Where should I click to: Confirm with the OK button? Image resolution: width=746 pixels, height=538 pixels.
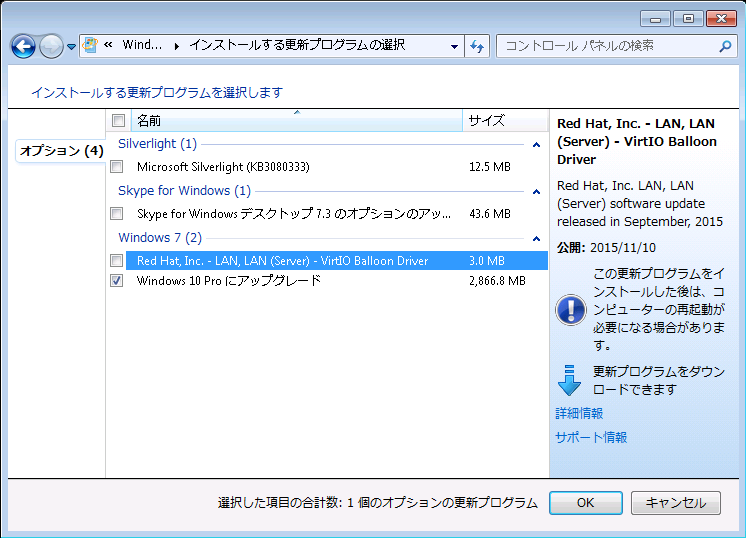pyautogui.click(x=586, y=503)
